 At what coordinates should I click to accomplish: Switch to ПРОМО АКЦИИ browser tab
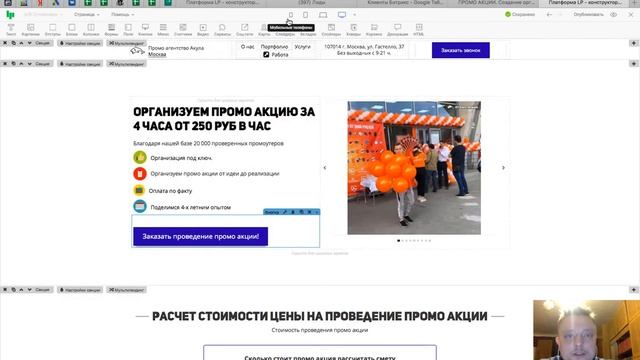pyautogui.click(x=496, y=2)
